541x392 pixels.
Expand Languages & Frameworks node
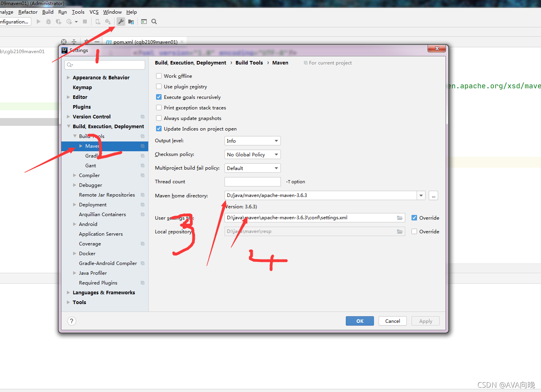[68, 292]
